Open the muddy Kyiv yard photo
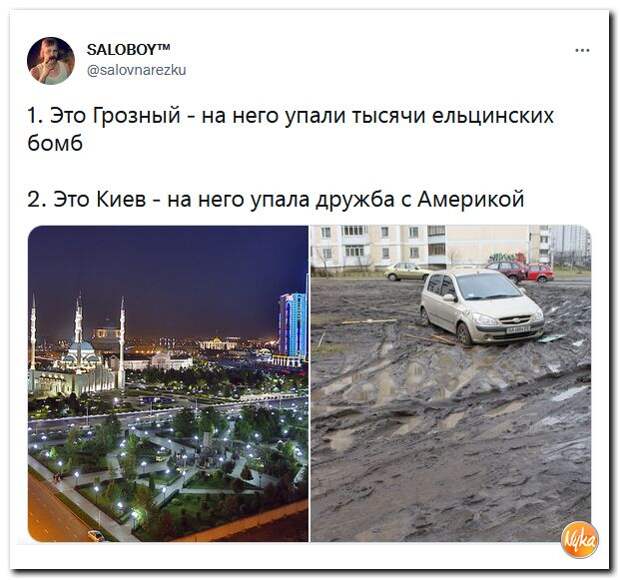The width and height of the screenshot is (620, 580). pos(451,383)
